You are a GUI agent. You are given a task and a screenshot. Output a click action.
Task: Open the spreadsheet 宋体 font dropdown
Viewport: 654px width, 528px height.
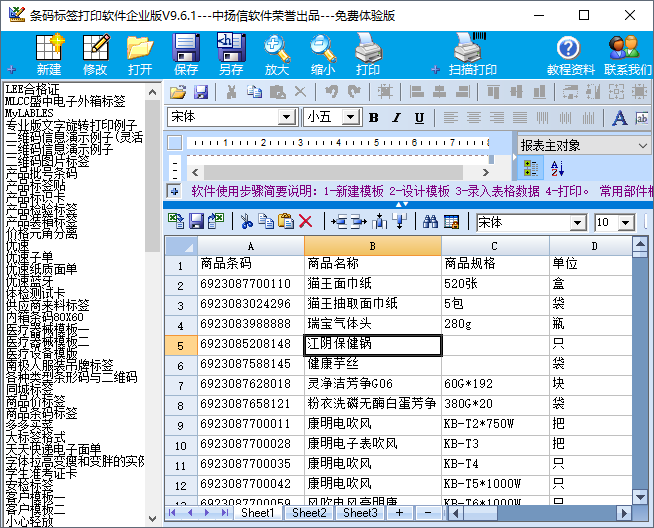coord(577,223)
